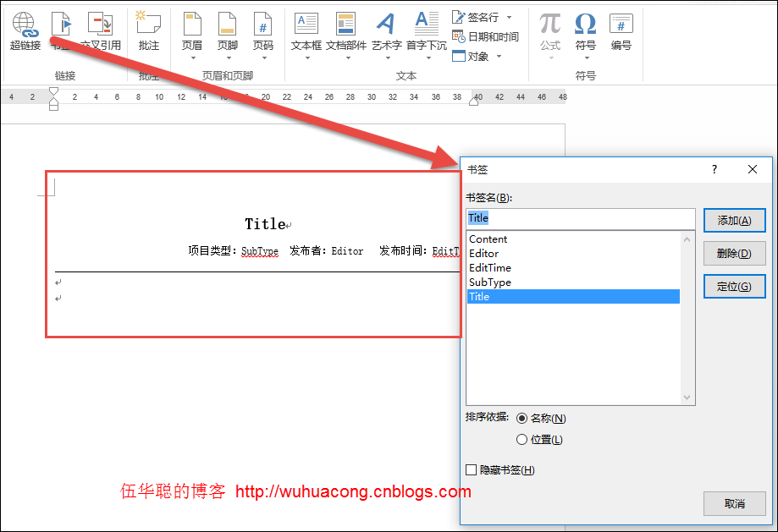Click bookmark list scroll up arrow
Screen dimensions: 778x532
(x=687, y=239)
